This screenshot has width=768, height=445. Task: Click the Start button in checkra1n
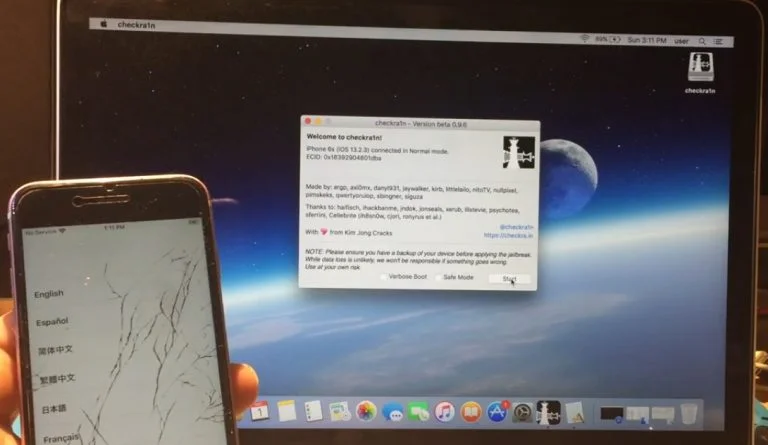tap(509, 279)
